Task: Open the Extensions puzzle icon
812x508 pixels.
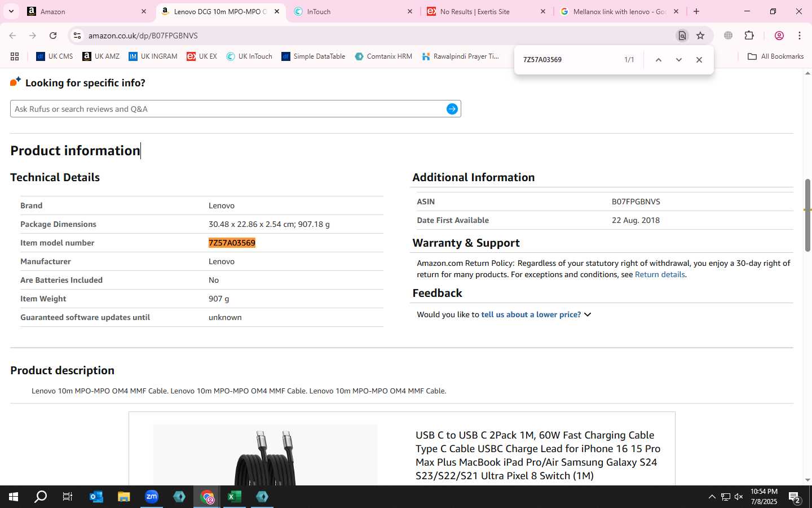Action: pyautogui.click(x=749, y=36)
